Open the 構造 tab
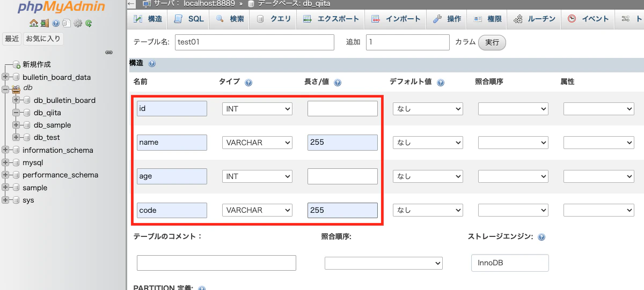This screenshot has height=290, width=644. (148, 19)
